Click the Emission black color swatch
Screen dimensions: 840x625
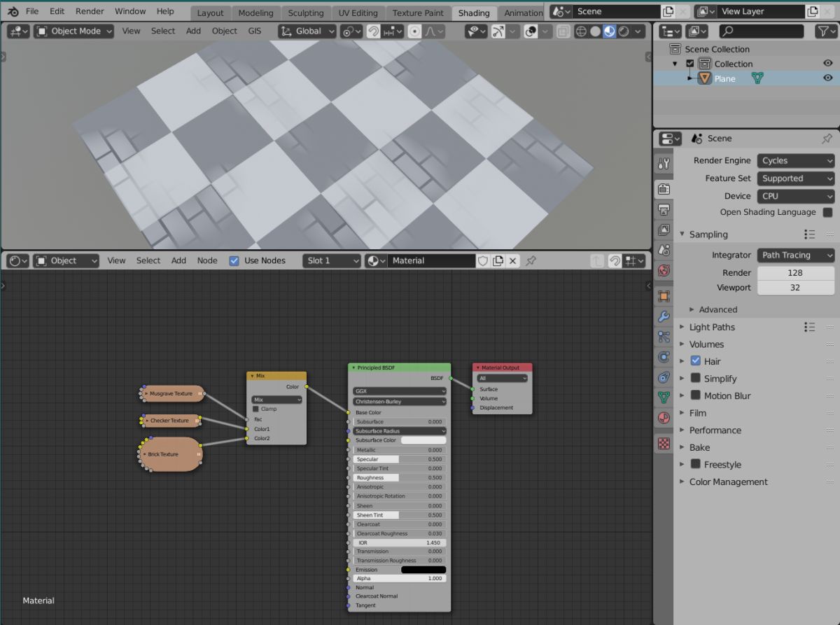pyautogui.click(x=423, y=570)
